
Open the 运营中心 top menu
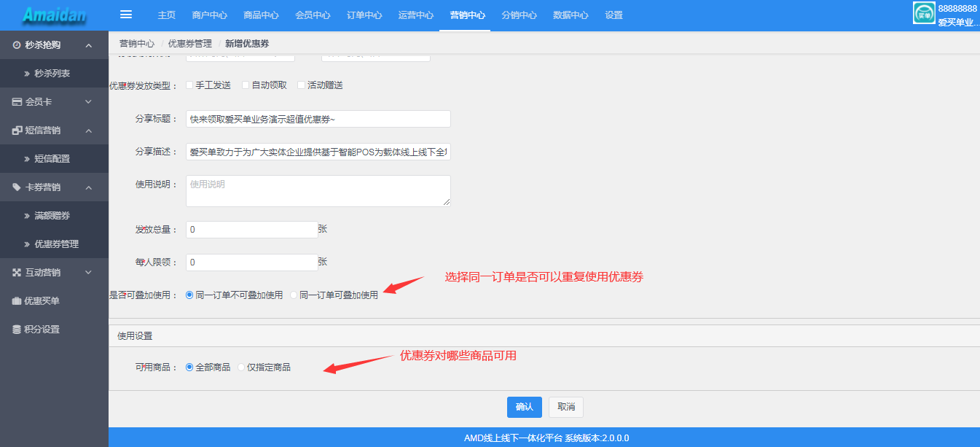(416, 15)
